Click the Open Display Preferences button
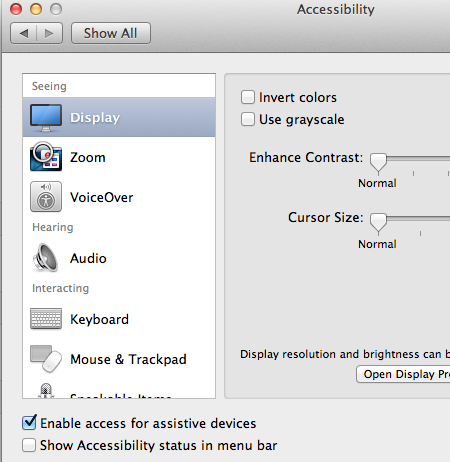450x462 pixels. tap(403, 374)
